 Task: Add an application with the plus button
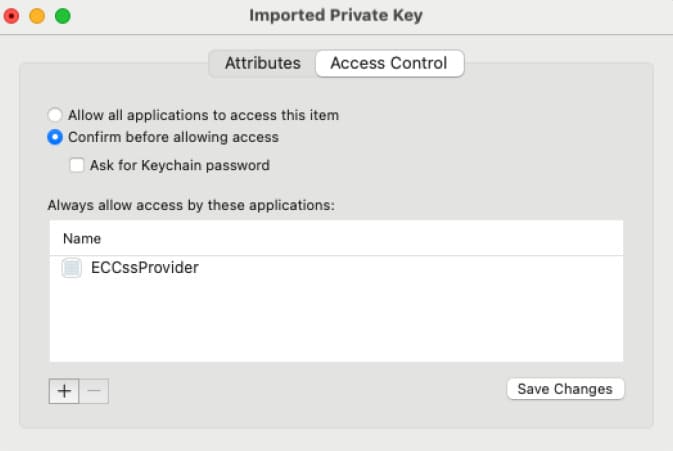64,391
